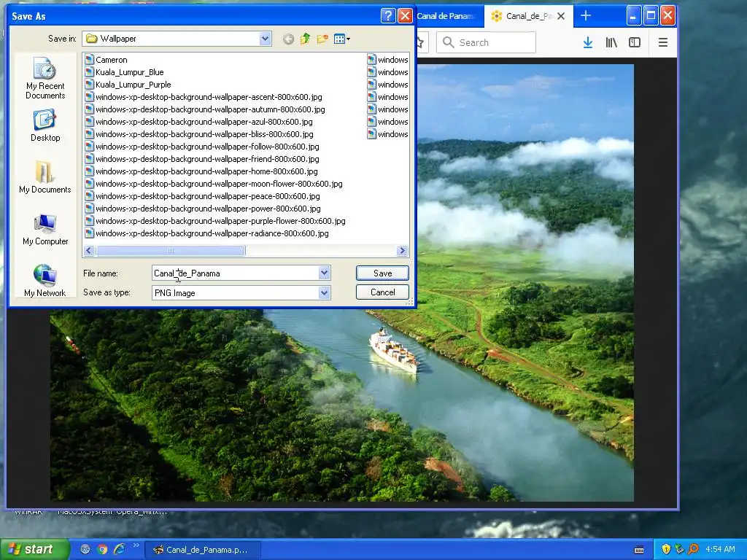Expand quick launch chevron

[135, 545]
